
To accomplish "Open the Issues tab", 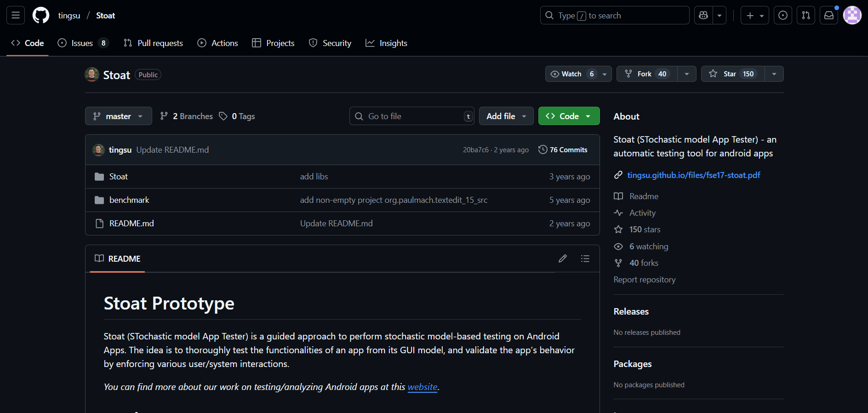I will 83,43.
